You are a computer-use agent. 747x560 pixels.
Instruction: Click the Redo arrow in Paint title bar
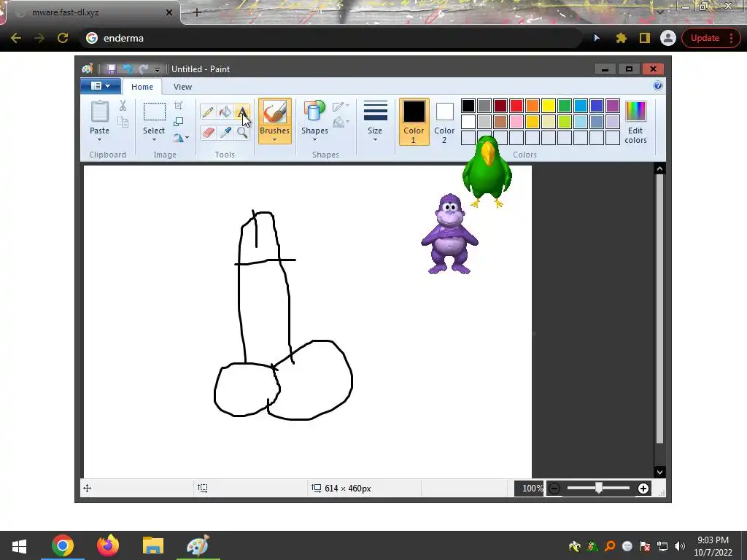click(143, 69)
